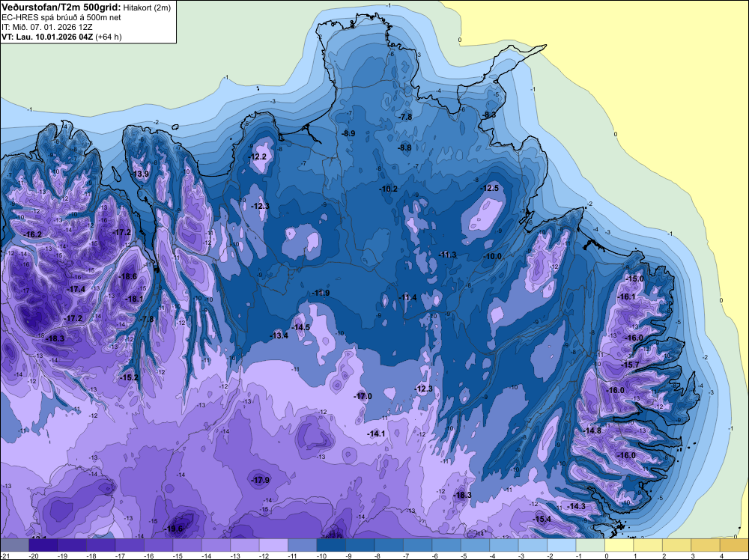This screenshot has height=560, width=749.
Task: Click the '-12.5' temperature value
Action: pyautogui.click(x=490, y=188)
